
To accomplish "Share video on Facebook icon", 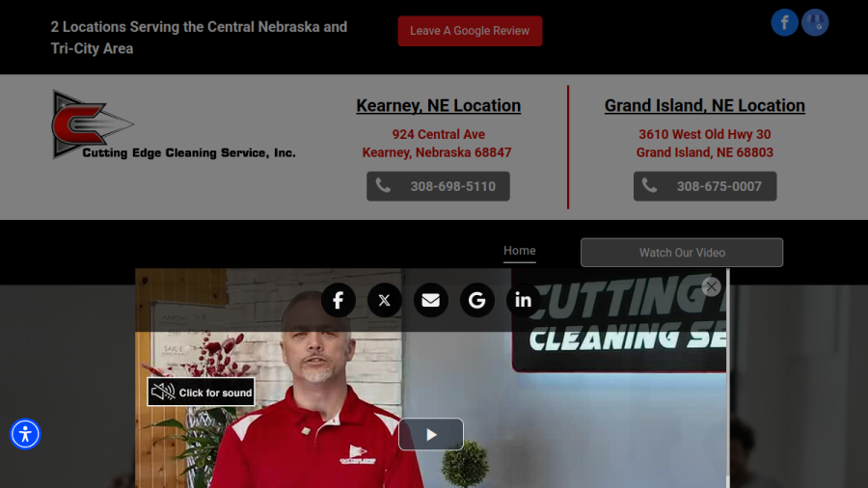I will pos(339,301).
